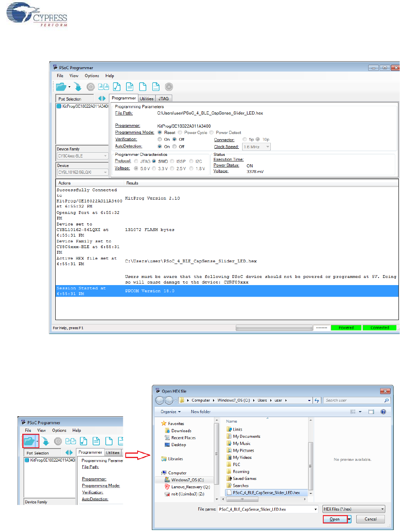Click the Port Selection arrows icon in the cropped window
This screenshot has height=532, width=400.
(69, 452)
